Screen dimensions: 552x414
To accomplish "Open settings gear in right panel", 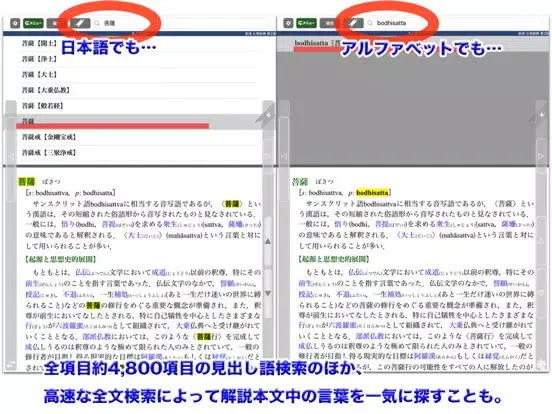I will coord(288,23).
